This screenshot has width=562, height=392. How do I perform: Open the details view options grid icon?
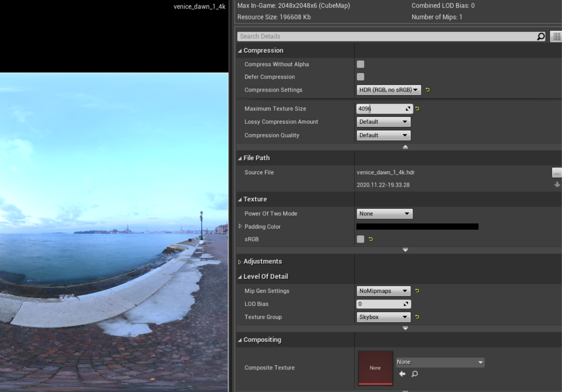click(x=556, y=37)
